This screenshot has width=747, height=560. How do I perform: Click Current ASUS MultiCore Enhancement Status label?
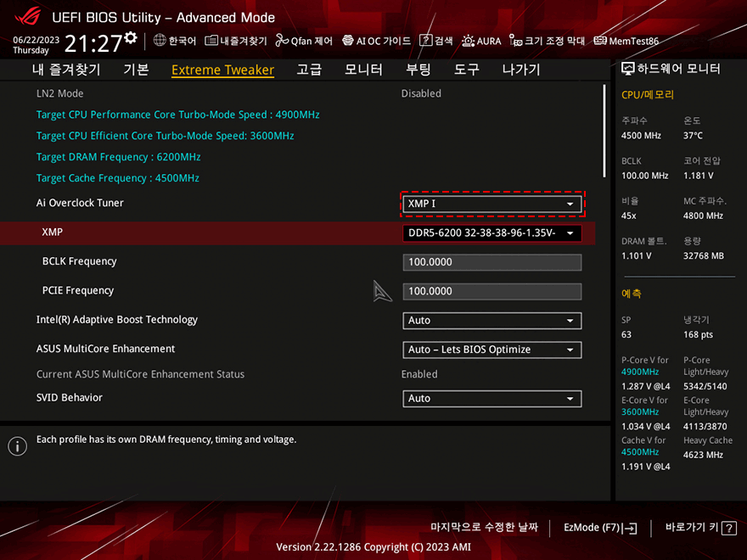click(140, 374)
